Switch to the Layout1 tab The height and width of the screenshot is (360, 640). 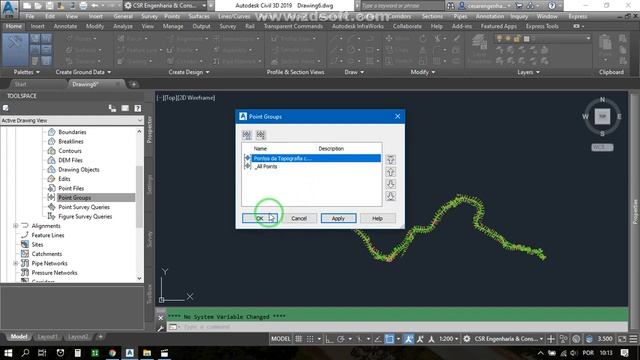pos(47,337)
